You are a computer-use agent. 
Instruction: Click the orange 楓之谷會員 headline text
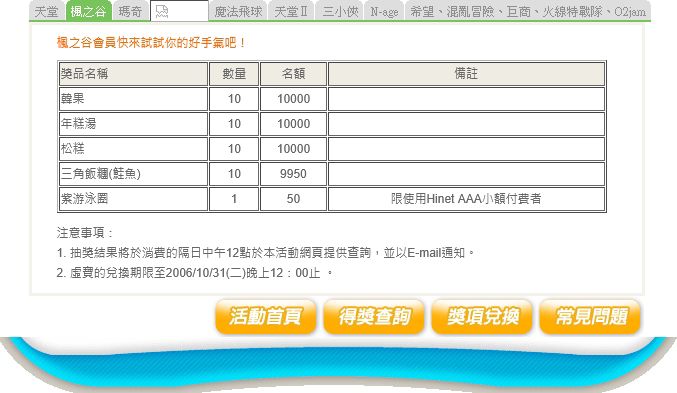click(151, 43)
